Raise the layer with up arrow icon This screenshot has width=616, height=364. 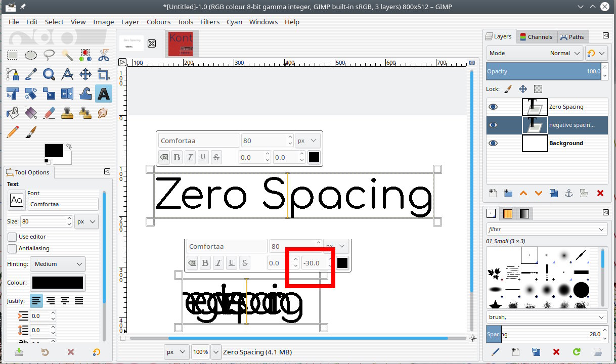point(523,193)
